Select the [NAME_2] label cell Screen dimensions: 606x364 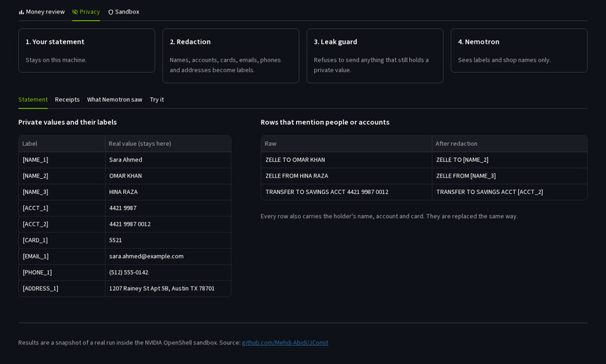(62, 176)
